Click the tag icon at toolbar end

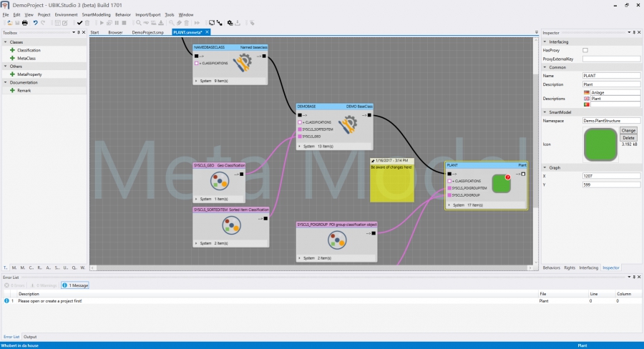[252, 23]
